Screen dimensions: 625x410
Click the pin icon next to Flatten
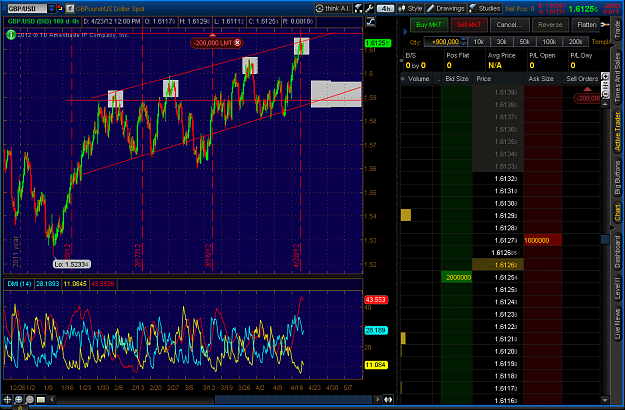[605, 25]
